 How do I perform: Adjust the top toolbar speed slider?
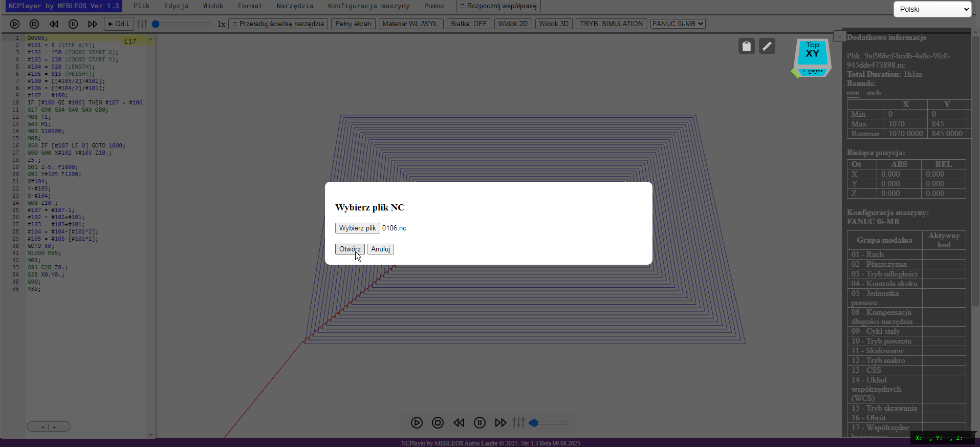point(182,24)
